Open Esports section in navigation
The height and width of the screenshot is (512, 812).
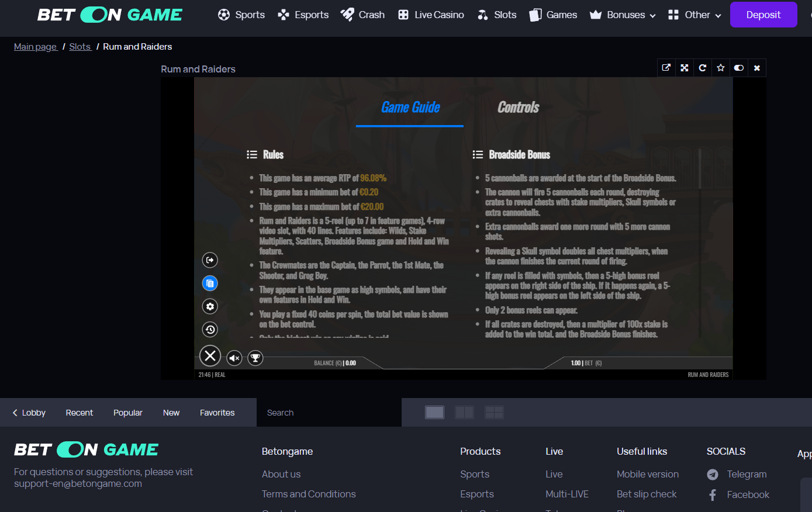click(303, 15)
